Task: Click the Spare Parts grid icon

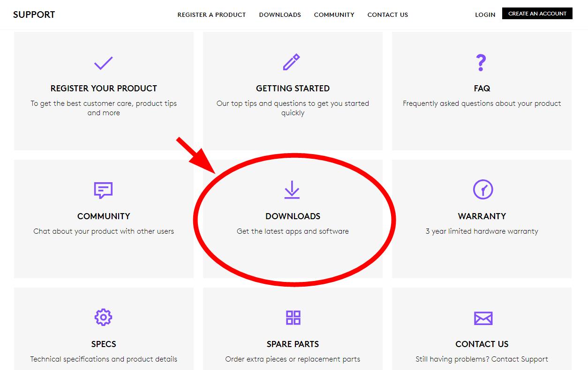Action: click(293, 318)
